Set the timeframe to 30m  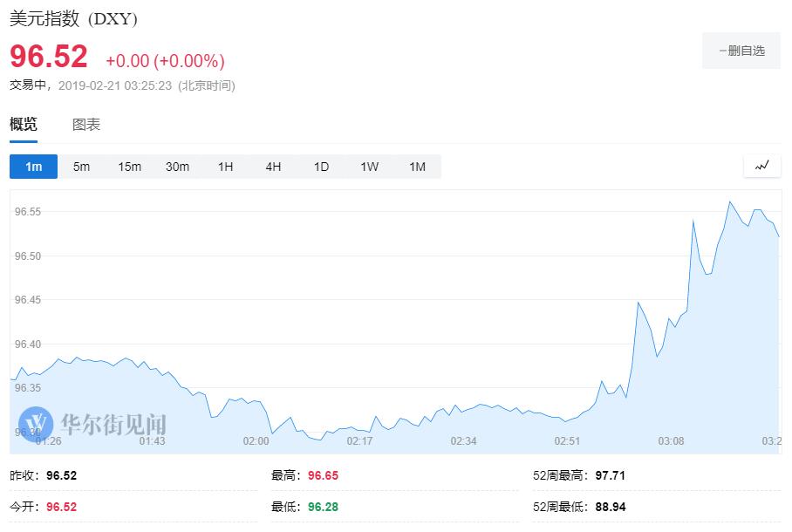click(177, 167)
